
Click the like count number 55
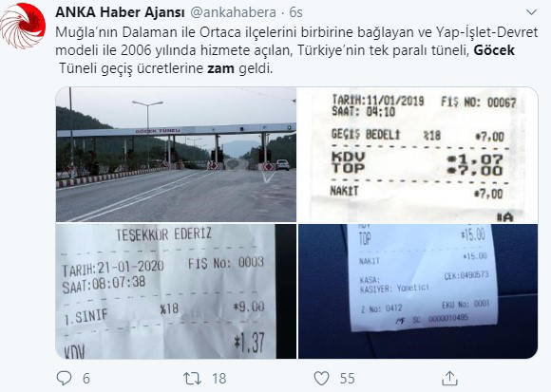point(347,379)
